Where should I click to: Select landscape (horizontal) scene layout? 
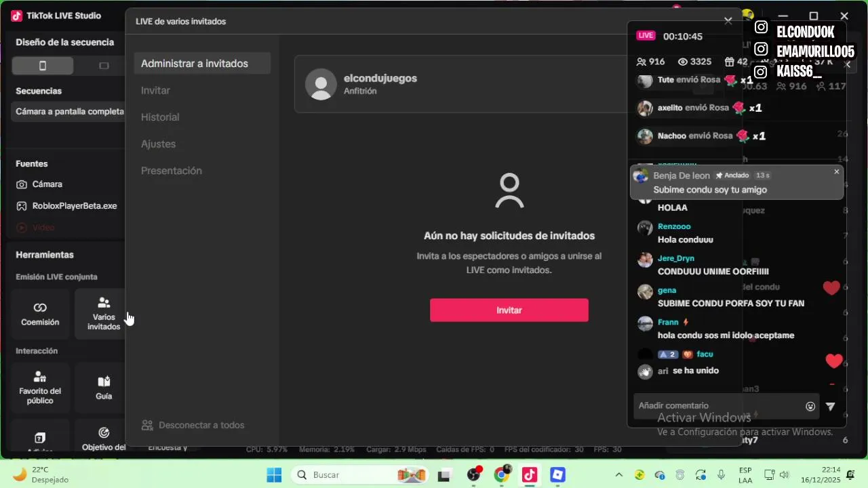104,66
